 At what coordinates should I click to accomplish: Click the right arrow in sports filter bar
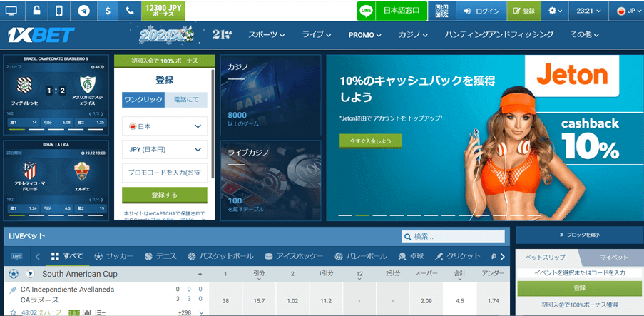(502, 256)
